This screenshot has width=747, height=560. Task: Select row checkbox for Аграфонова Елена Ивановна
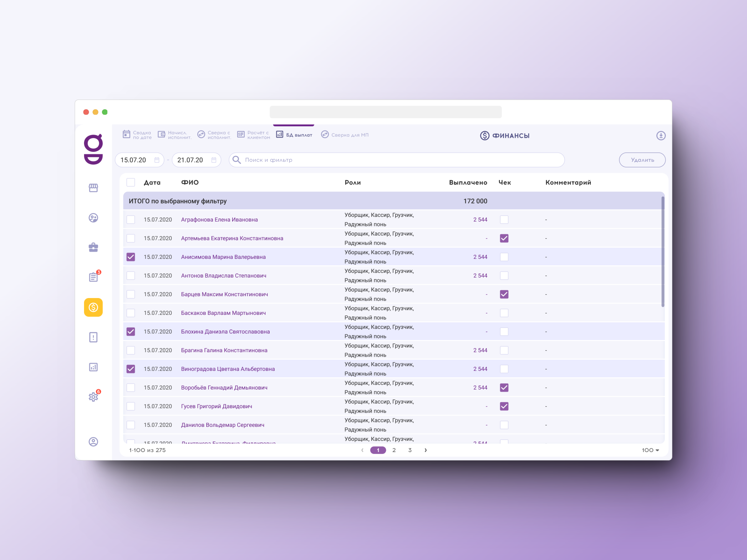click(x=131, y=219)
